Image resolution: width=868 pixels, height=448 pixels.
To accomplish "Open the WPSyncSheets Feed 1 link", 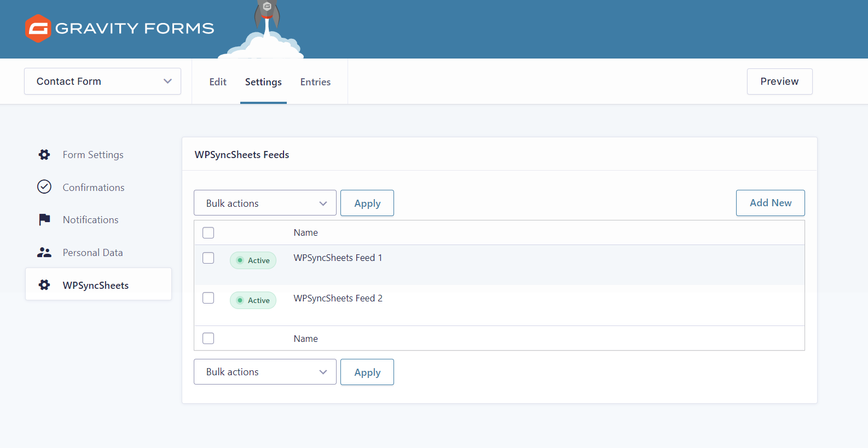I will 338,258.
